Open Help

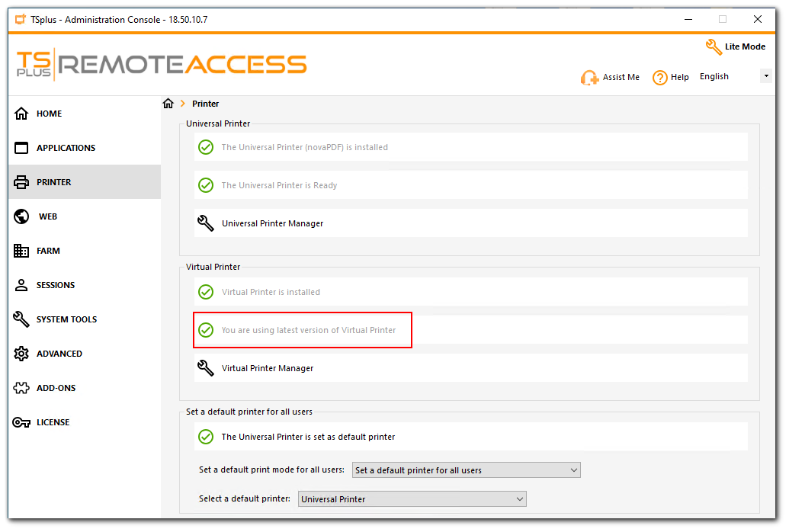point(670,76)
